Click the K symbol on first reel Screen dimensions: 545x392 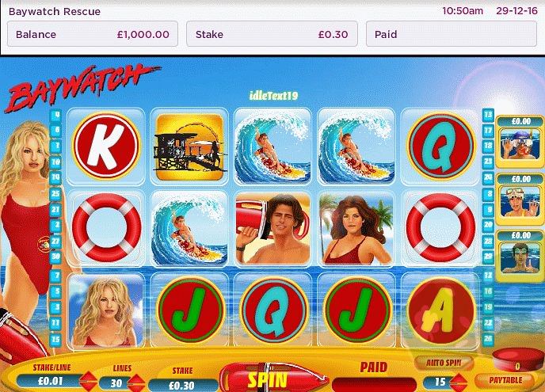(106, 146)
